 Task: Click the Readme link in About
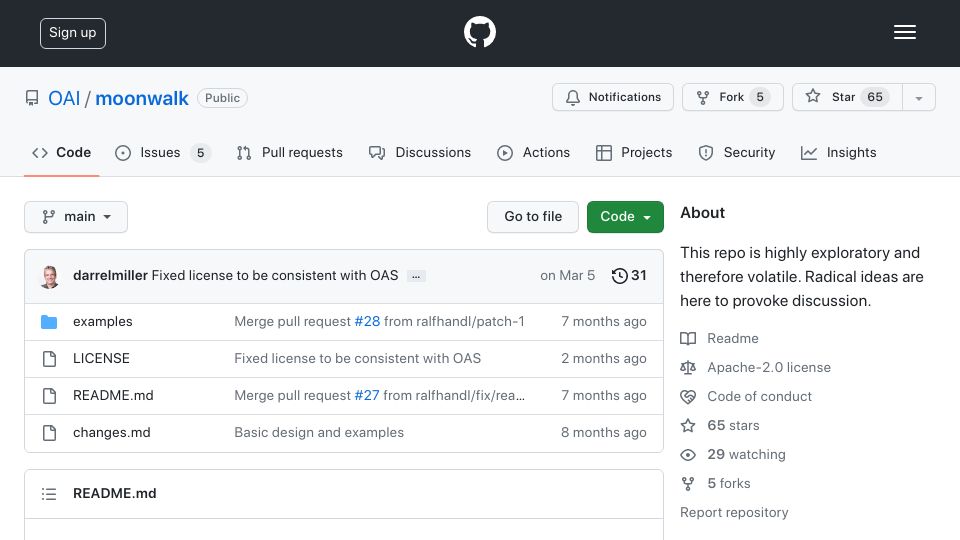tap(733, 339)
